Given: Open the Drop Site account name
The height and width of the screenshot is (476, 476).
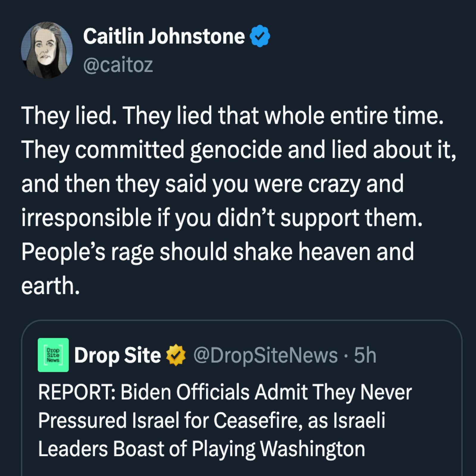Looking at the screenshot, I should click(x=118, y=356).
